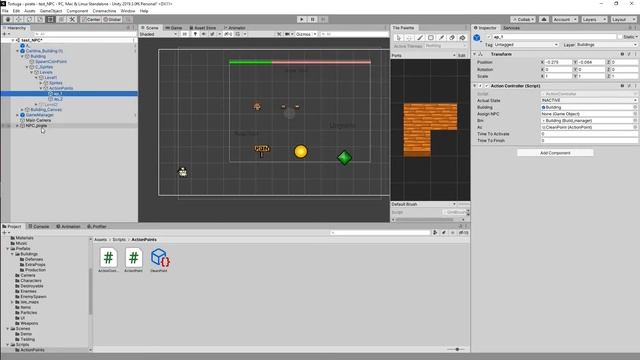Select the ActionPoint script asset
This screenshot has width=640, height=360.
coord(133,260)
